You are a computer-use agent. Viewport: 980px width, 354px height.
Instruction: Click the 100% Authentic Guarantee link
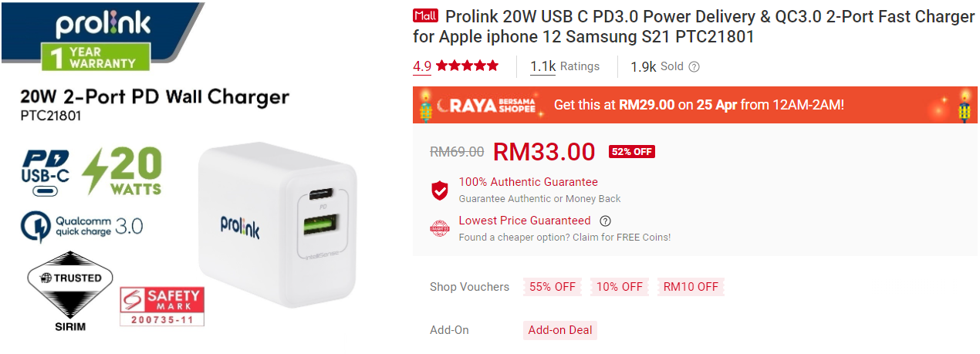pos(529,182)
